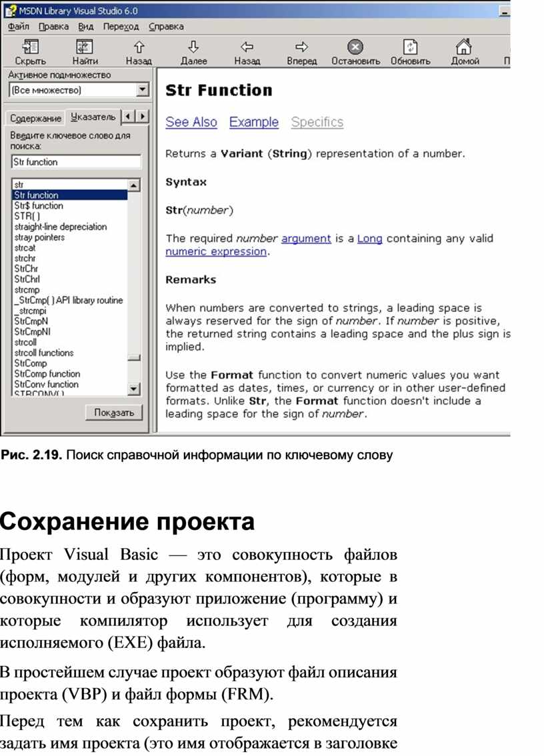Open the Активное подмножество dropdown
The width and height of the screenshot is (544, 756).
tap(142, 90)
